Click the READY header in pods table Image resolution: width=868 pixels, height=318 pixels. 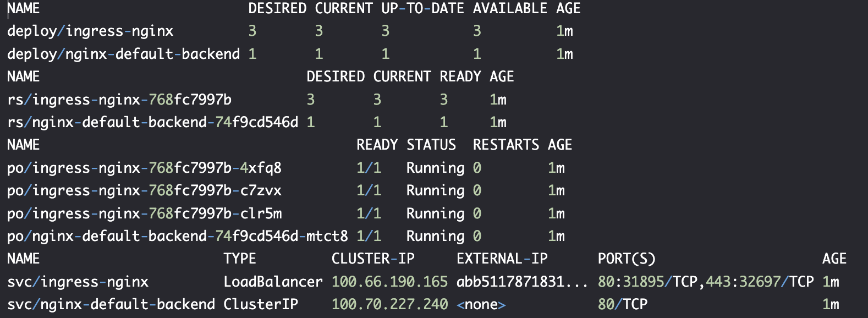point(377,145)
